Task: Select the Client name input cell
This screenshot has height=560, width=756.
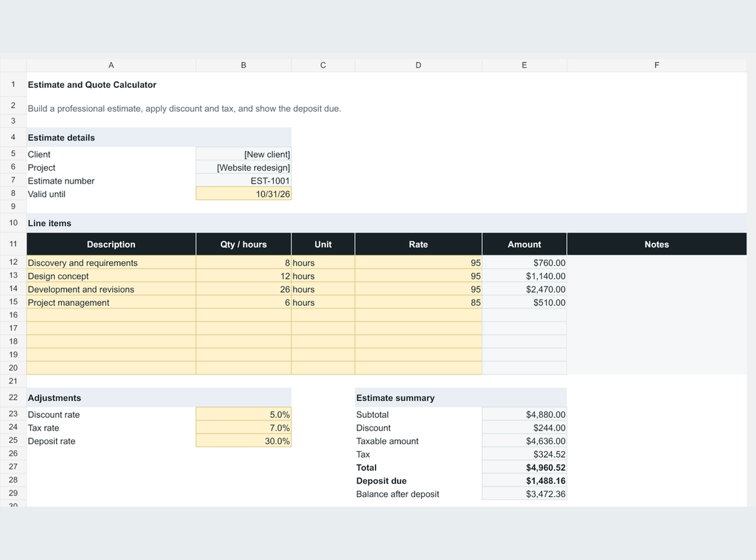Action: [244, 154]
